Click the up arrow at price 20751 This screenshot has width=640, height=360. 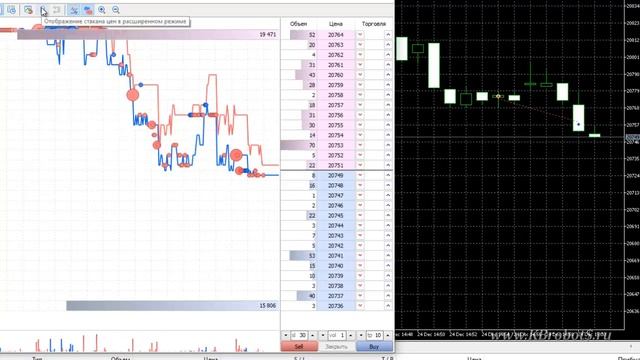388,165
